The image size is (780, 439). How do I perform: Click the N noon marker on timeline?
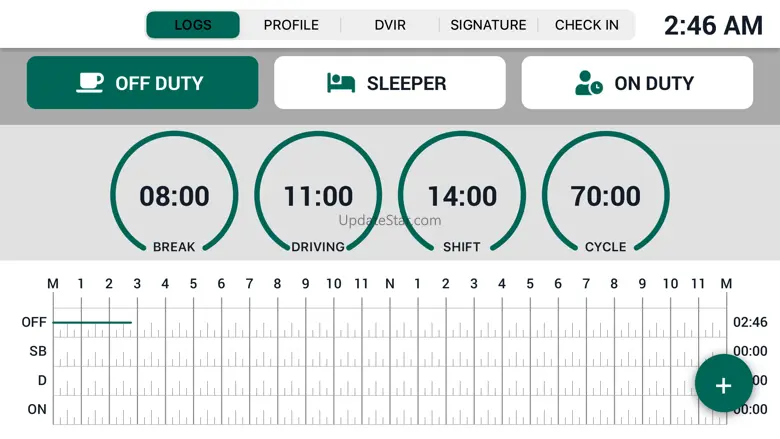390,284
